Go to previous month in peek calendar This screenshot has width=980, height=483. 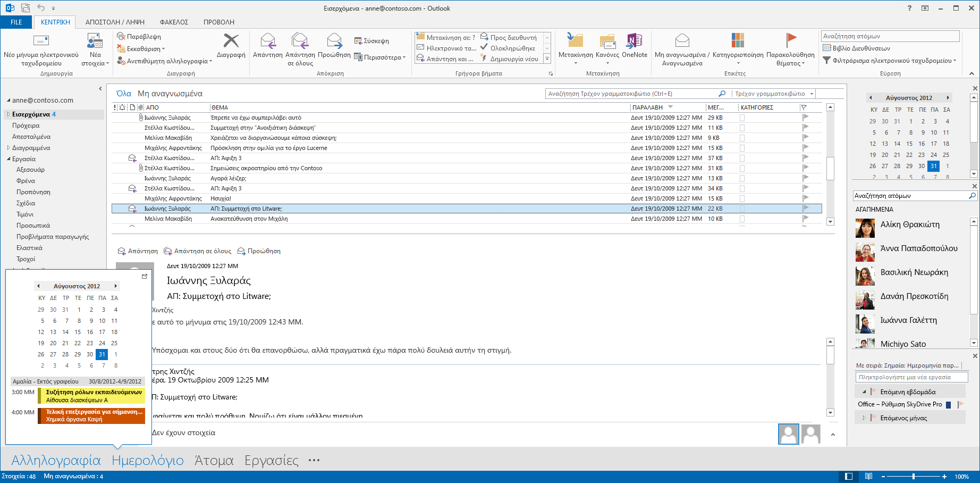tap(38, 286)
